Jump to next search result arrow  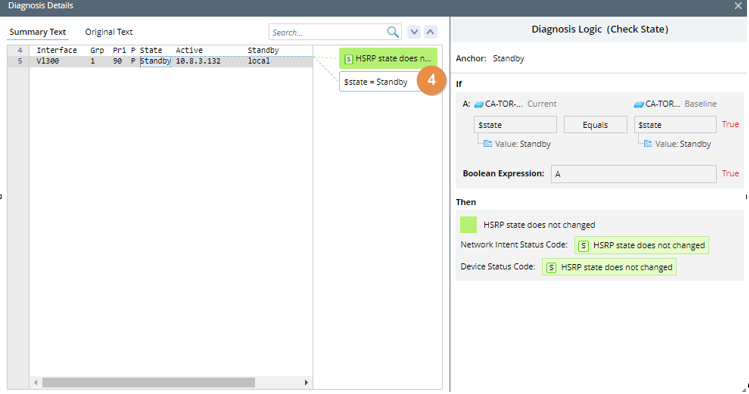tap(414, 32)
